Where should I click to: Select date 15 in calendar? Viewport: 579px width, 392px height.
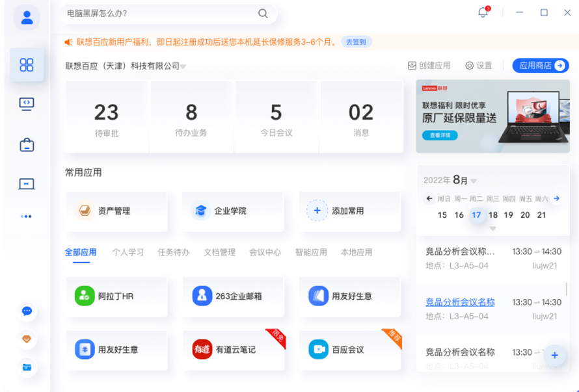click(442, 215)
